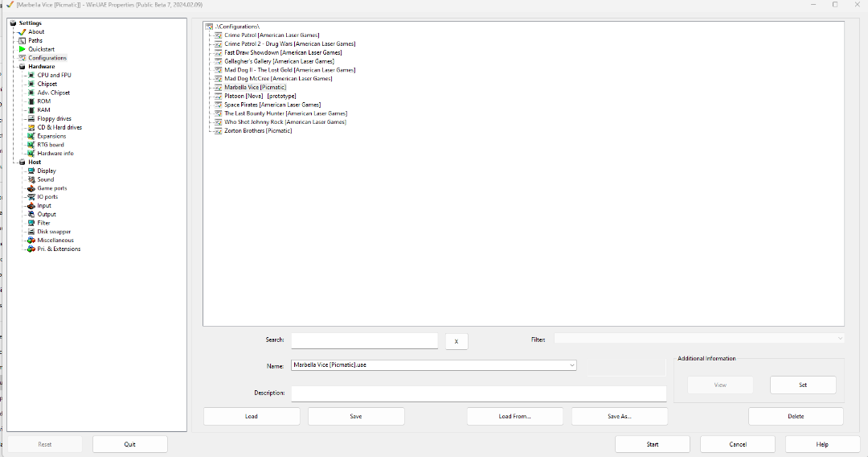Click the Floppy drives icon

[31, 118]
